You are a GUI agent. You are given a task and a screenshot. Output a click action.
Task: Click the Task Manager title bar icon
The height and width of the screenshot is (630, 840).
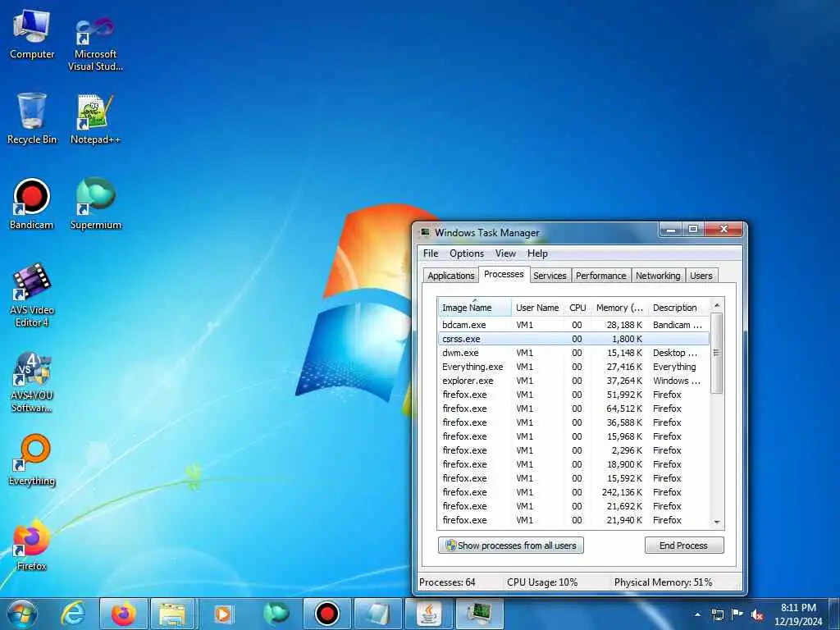pos(426,232)
